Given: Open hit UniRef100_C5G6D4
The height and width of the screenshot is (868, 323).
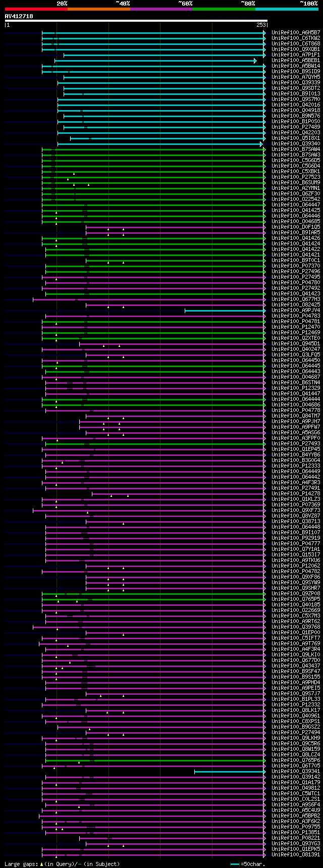Looking at the screenshot, I should click(x=296, y=166).
